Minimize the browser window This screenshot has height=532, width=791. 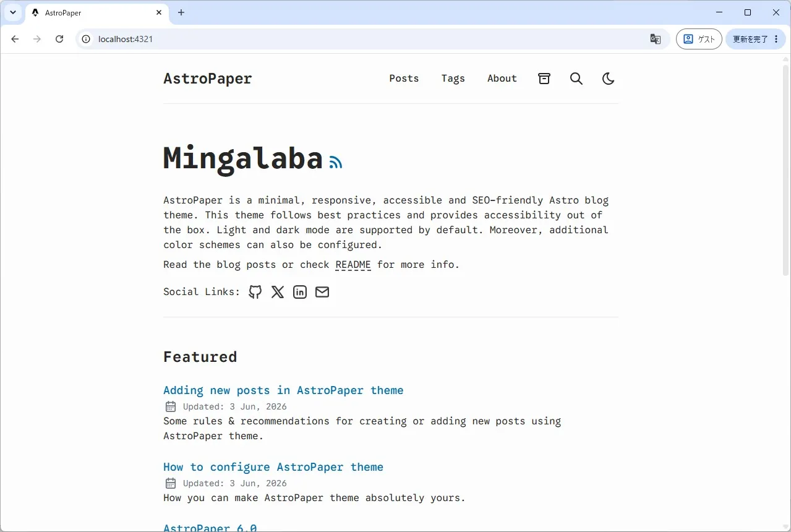(719, 12)
